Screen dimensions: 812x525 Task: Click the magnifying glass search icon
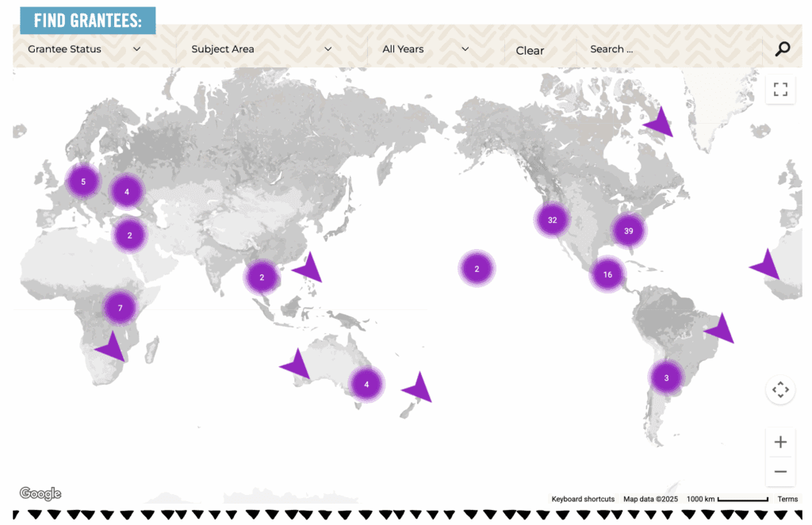click(x=782, y=49)
